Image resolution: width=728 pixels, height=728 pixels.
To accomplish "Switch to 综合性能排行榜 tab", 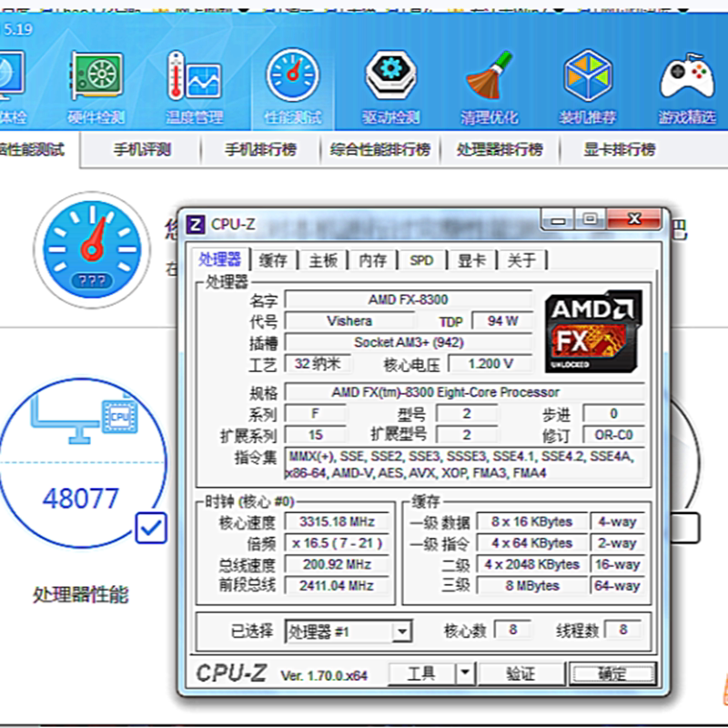I will pos(379,149).
